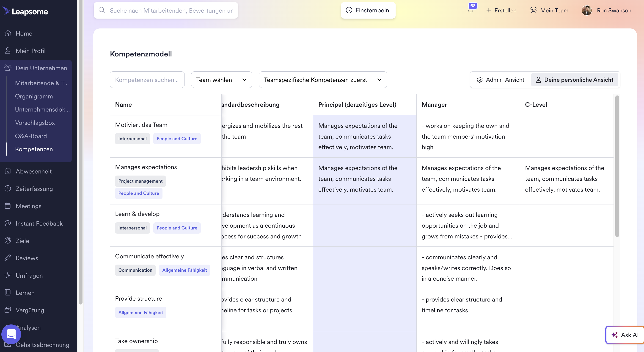This screenshot has width=644, height=352.
Task: Click People and Culture tag under Learn & develop
Action: point(177,228)
